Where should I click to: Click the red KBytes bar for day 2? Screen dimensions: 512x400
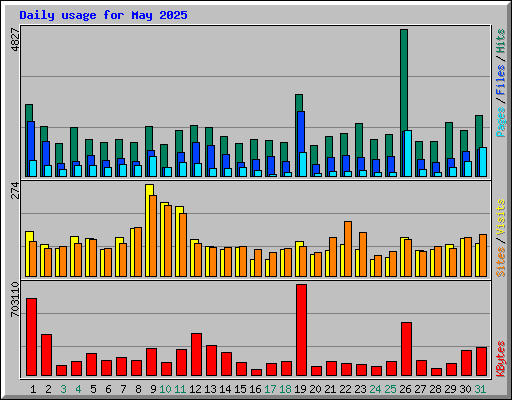pos(46,355)
